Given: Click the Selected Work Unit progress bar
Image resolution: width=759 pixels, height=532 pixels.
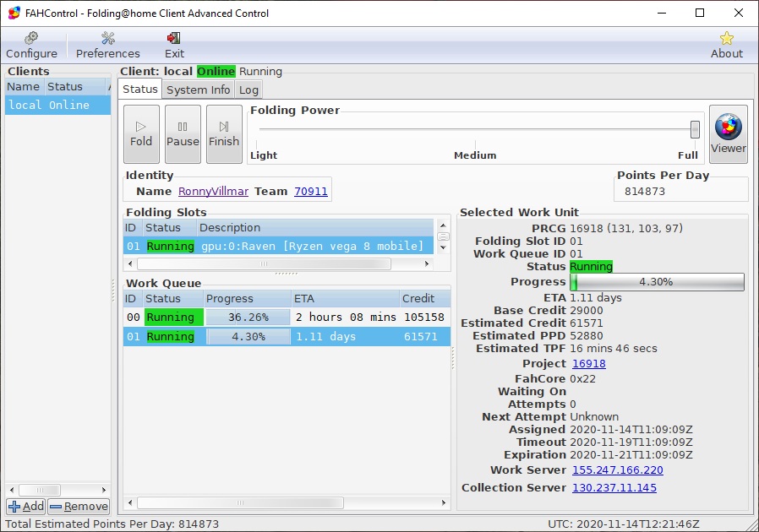Looking at the screenshot, I should coord(657,282).
